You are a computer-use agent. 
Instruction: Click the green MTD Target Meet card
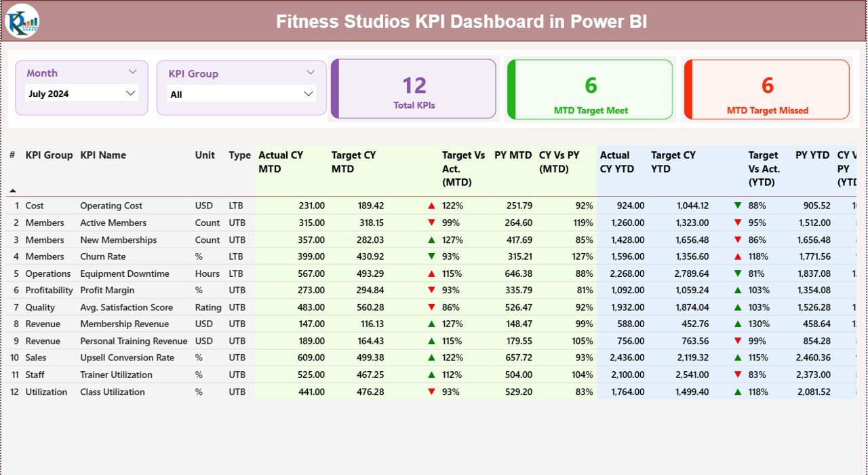[x=590, y=89]
